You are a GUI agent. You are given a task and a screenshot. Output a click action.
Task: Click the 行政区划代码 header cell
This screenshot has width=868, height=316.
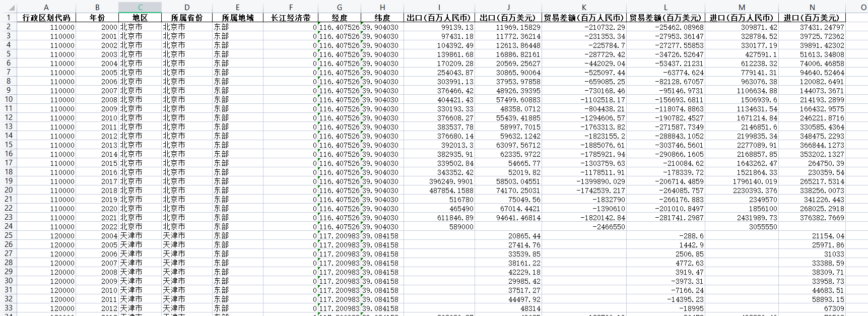click(46, 18)
